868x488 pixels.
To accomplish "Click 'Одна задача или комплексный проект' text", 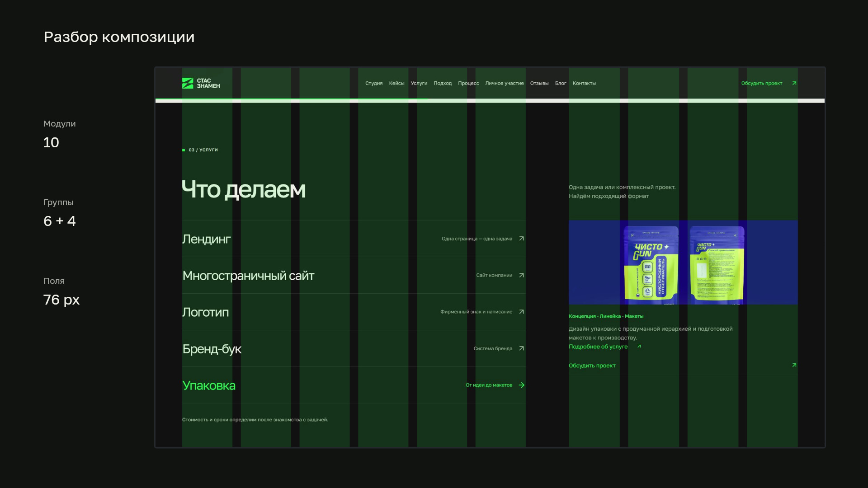I will click(x=622, y=187).
